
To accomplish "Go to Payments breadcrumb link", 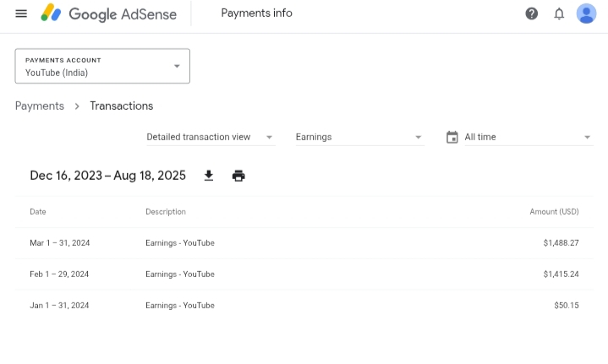I will [x=40, y=106].
